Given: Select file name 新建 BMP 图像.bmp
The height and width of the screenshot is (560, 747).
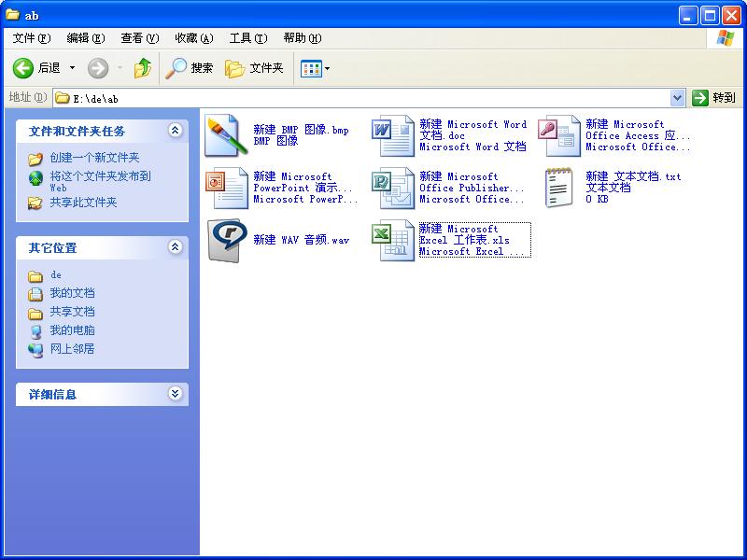Looking at the screenshot, I should pos(301,130).
